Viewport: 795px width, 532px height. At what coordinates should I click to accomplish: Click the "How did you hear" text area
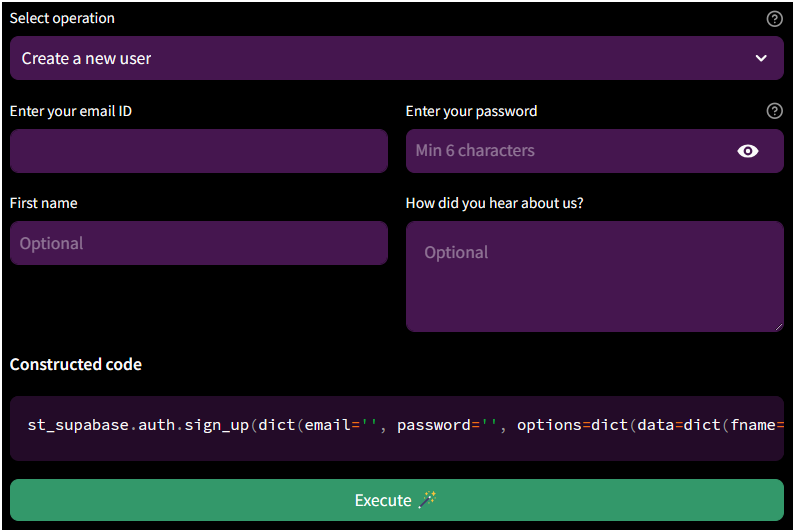(x=594, y=276)
